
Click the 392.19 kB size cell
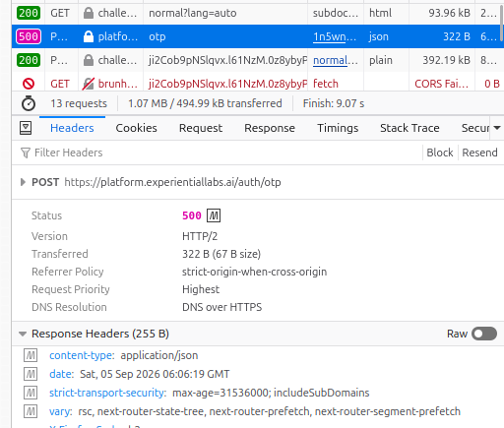442,60
